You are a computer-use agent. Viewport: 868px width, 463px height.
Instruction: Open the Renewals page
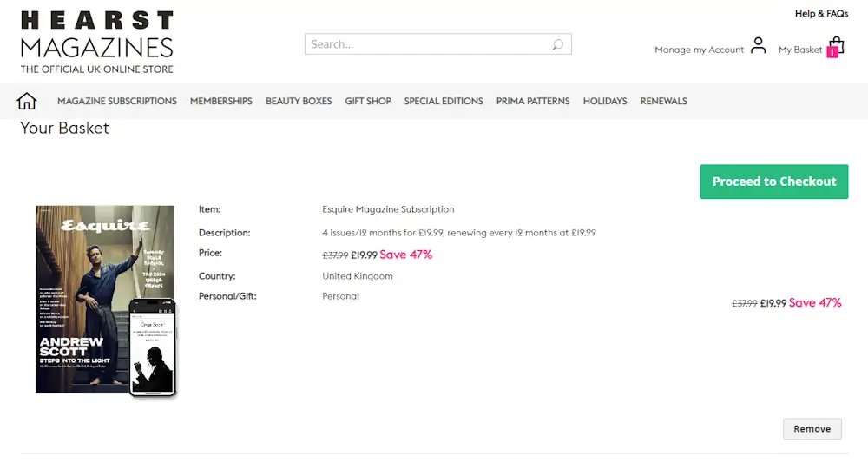[663, 101]
